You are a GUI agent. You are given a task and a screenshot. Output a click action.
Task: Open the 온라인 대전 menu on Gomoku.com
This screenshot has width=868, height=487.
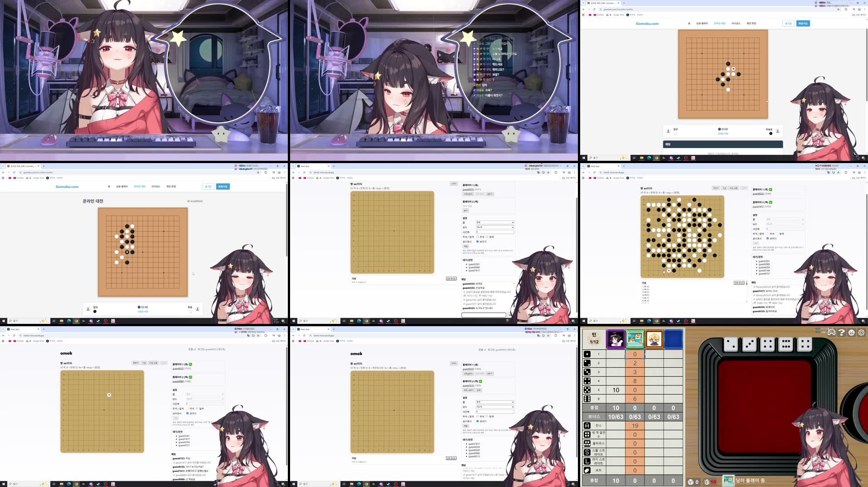pos(720,23)
